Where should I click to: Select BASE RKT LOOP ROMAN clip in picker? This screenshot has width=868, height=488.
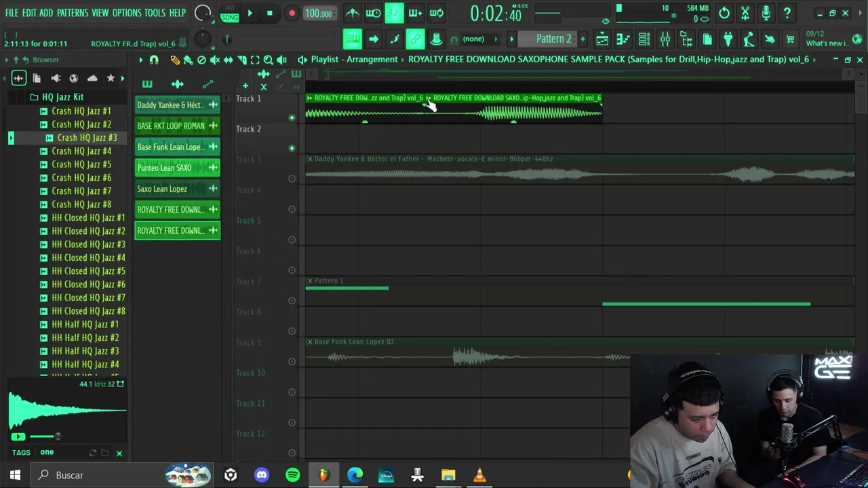[177, 126]
